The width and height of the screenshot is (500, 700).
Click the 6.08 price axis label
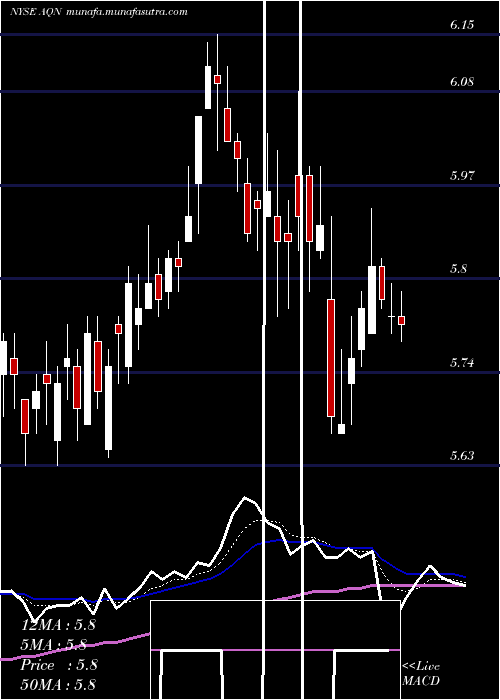coord(462,82)
